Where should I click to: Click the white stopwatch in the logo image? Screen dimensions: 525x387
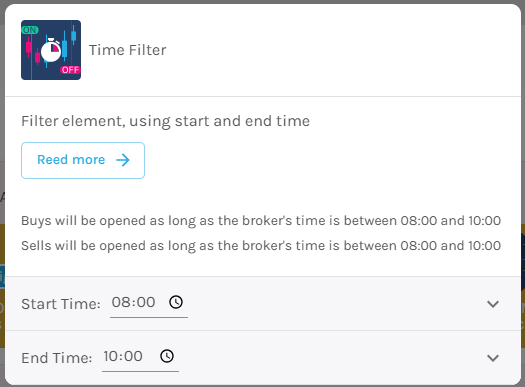[x=51, y=50]
